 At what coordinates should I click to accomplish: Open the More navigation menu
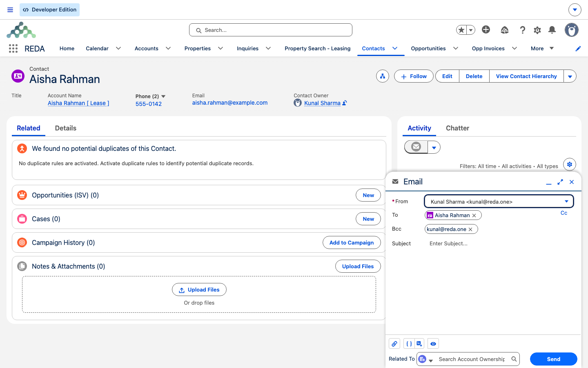(x=542, y=48)
